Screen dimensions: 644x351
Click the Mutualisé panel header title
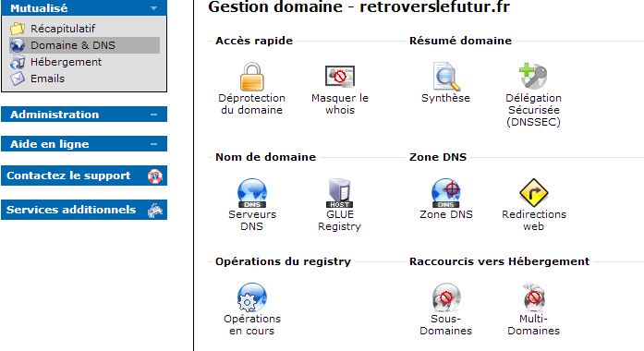(x=39, y=8)
